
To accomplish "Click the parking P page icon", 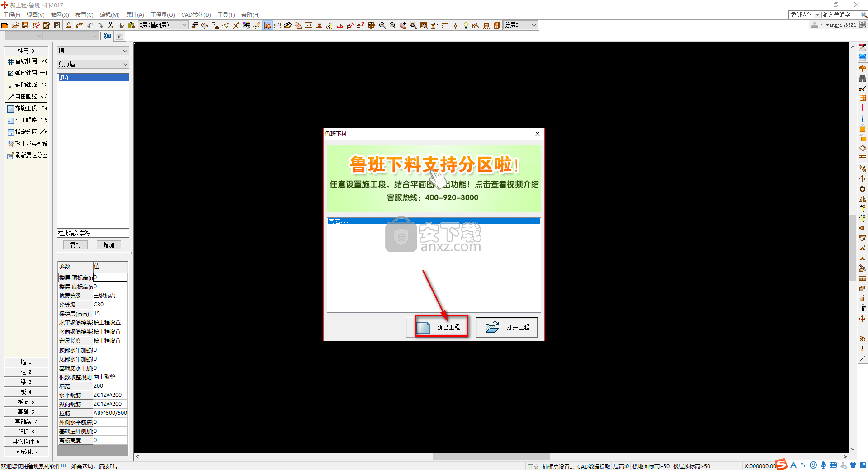I will 57,25.
